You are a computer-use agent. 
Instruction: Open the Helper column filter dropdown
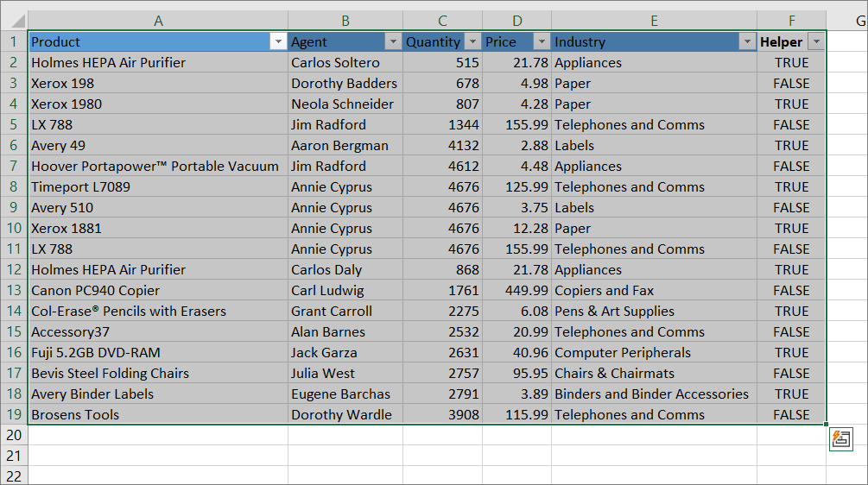click(816, 41)
